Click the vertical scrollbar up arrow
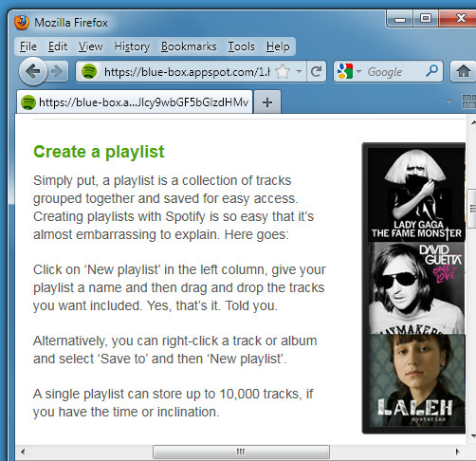Screen dimensions: 476x461 473,122
